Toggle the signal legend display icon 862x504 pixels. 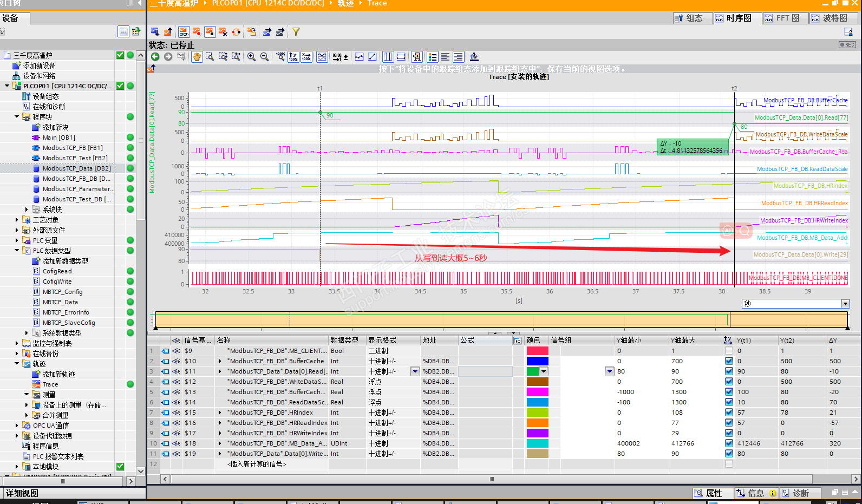coord(432,57)
